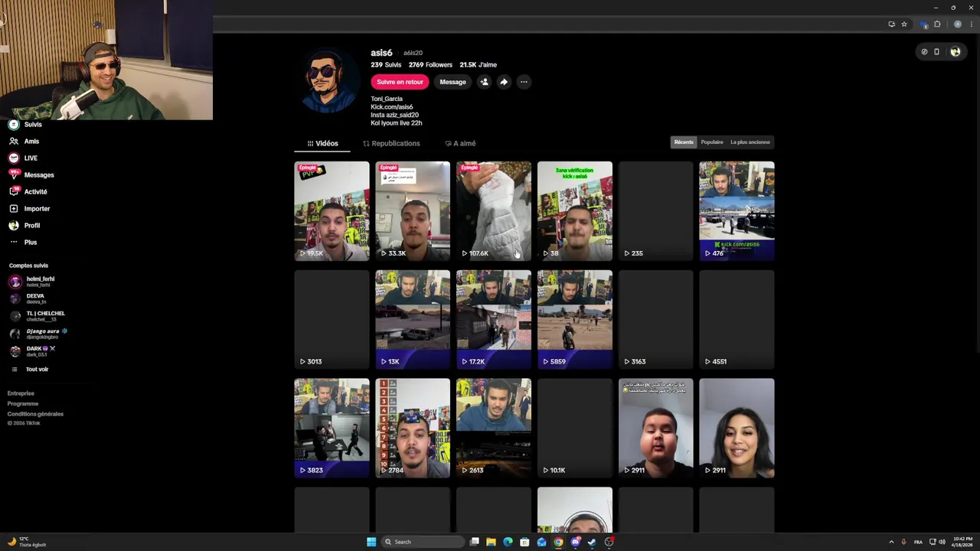Open 239 Suivis following list

[x=386, y=65]
